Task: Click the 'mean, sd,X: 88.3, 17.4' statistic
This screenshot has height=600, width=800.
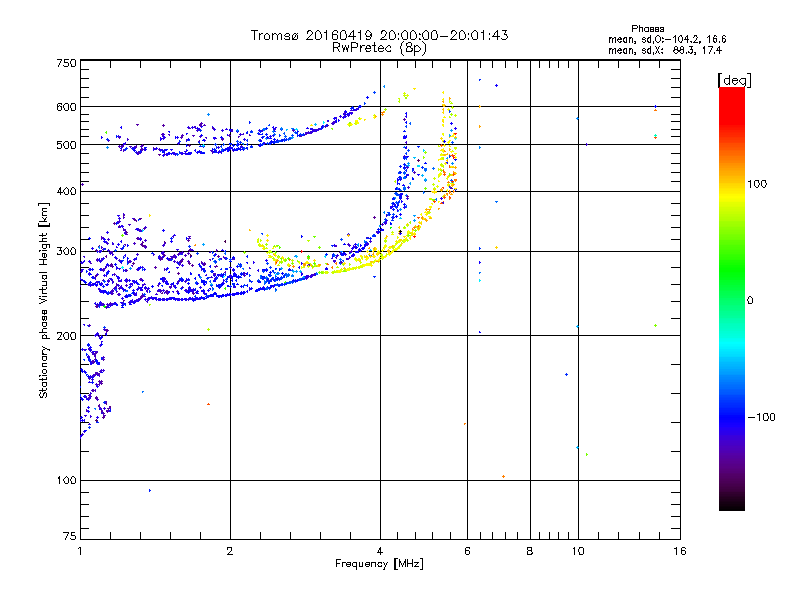Action: point(665,50)
